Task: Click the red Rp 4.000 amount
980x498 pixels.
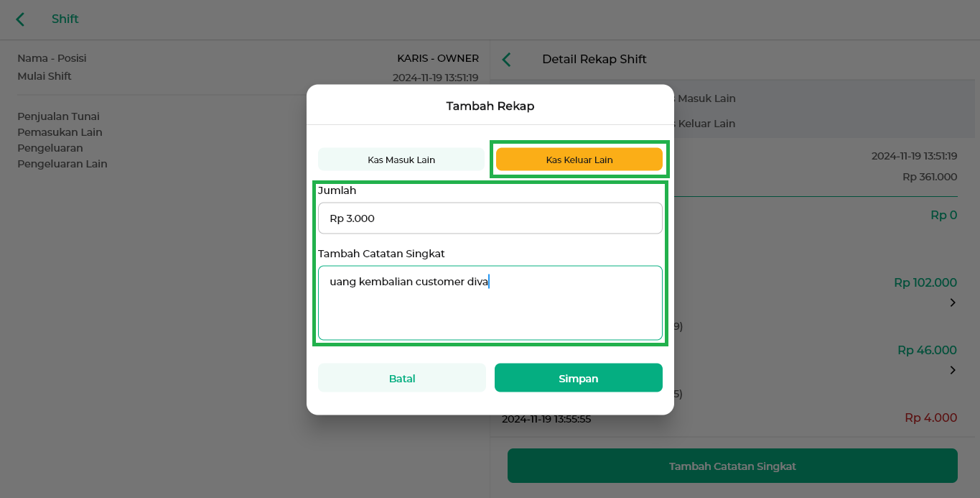Action: (x=930, y=418)
